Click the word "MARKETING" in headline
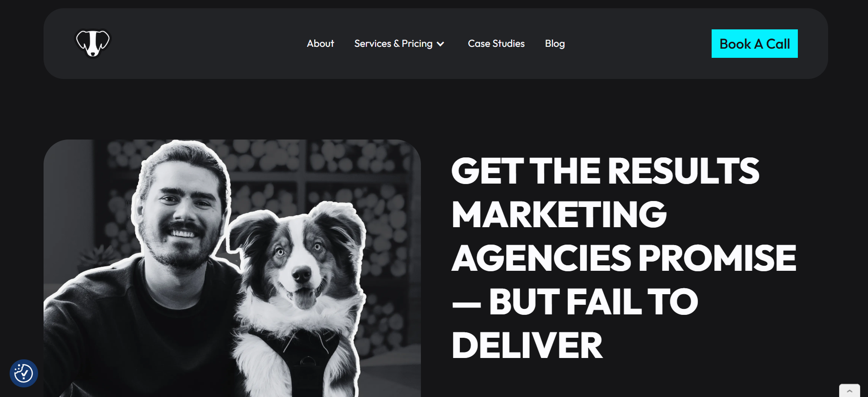Screen dimensions: 868x397 (559, 214)
